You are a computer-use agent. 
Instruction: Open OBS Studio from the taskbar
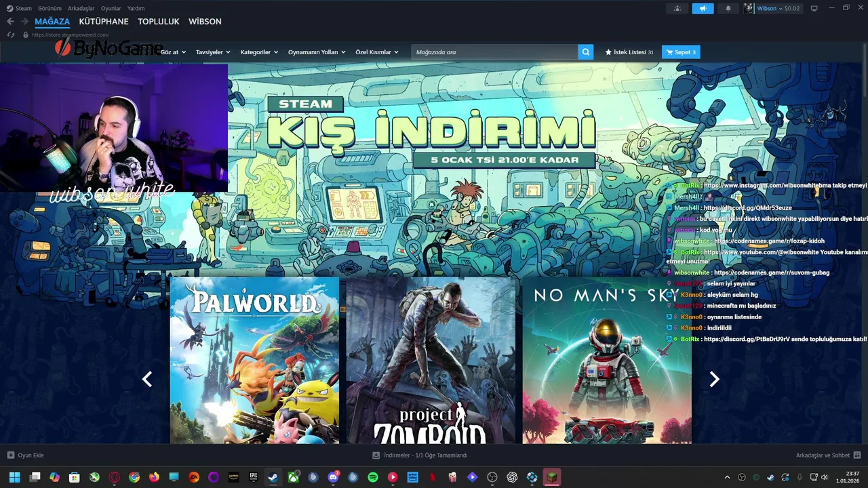tap(492, 477)
